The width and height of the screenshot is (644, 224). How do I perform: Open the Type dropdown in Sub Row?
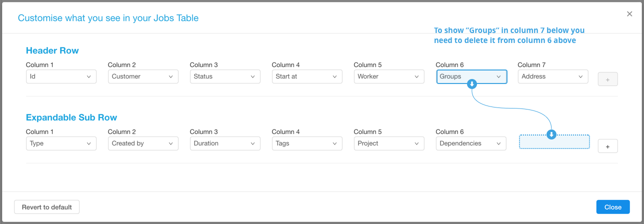pyautogui.click(x=61, y=143)
